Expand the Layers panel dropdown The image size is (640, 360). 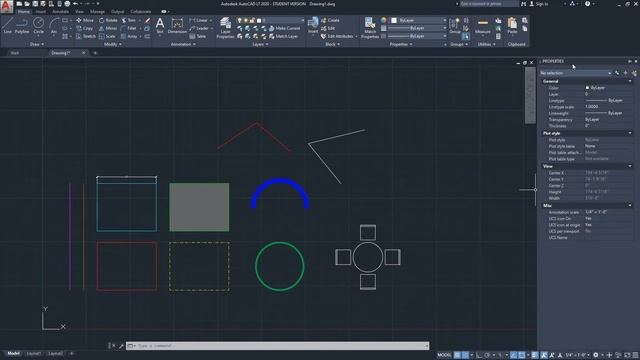(x=260, y=44)
